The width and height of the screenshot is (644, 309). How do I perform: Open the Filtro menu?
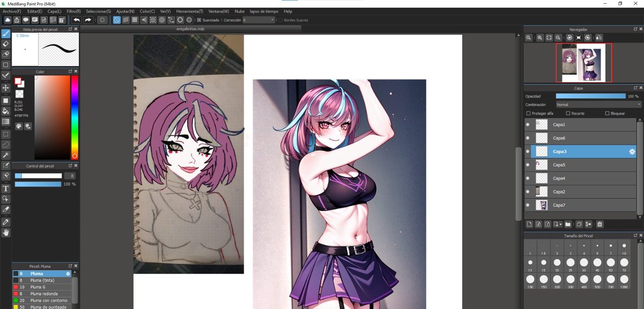[x=74, y=11]
